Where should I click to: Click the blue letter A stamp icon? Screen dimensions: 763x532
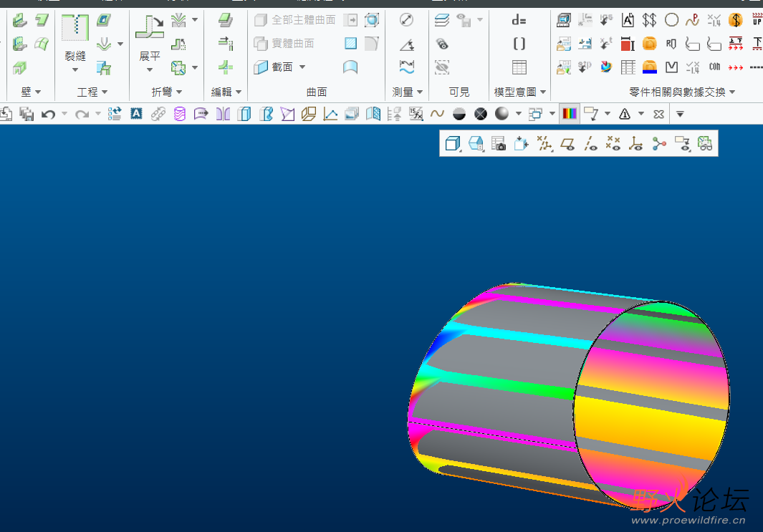click(136, 115)
